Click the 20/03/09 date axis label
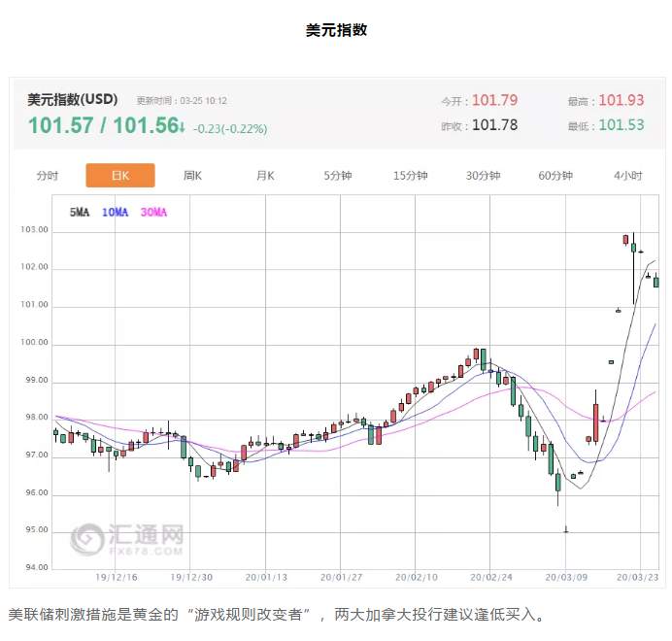672x641 pixels. (x=566, y=578)
